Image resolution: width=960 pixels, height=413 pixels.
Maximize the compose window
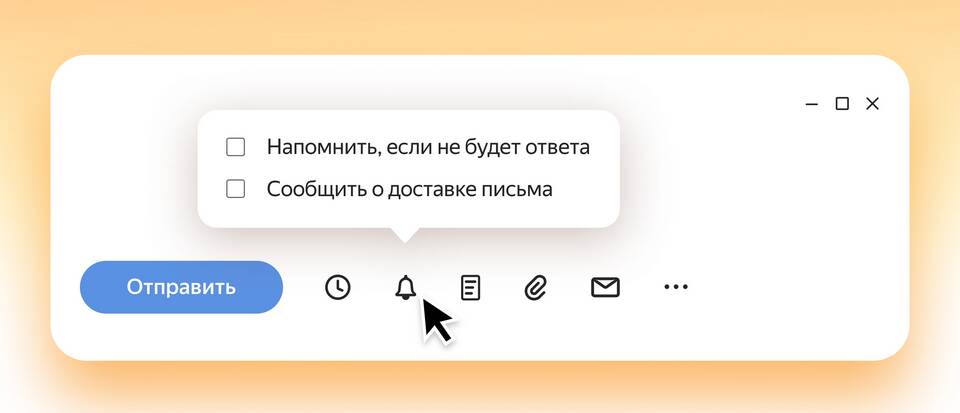pos(842,104)
